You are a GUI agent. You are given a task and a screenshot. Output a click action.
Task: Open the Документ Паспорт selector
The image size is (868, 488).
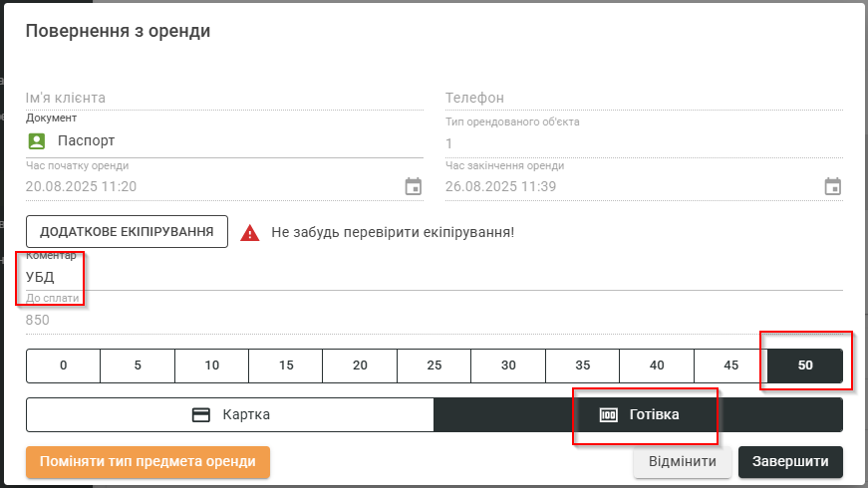224,140
